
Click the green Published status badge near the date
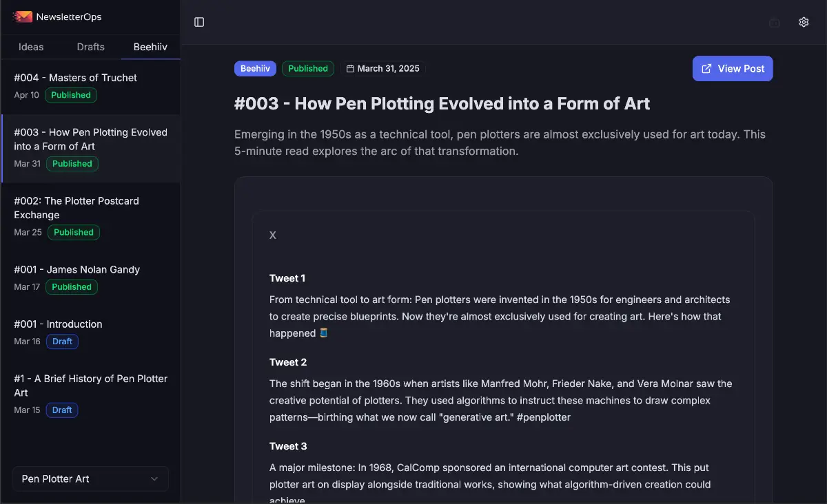[307, 68]
